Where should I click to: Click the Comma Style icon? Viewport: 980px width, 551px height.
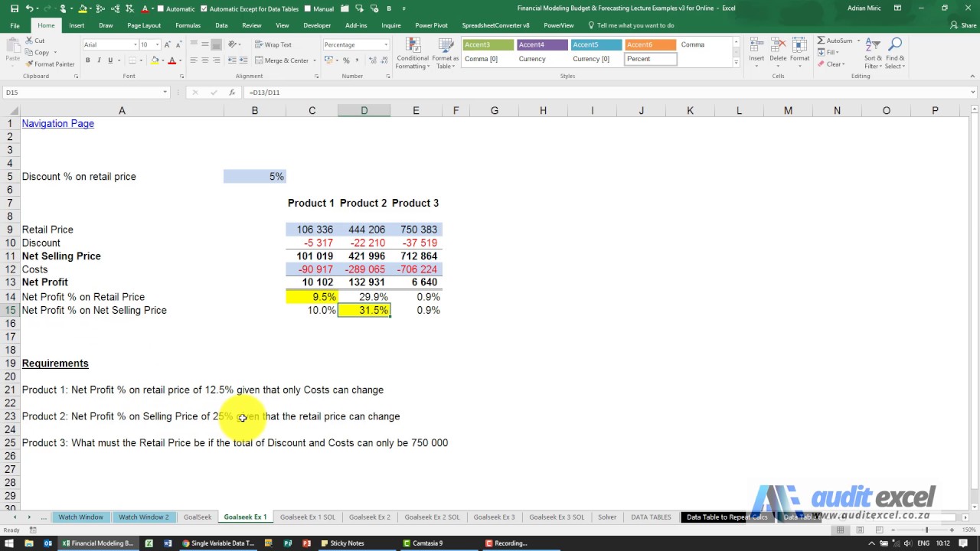pos(358,60)
